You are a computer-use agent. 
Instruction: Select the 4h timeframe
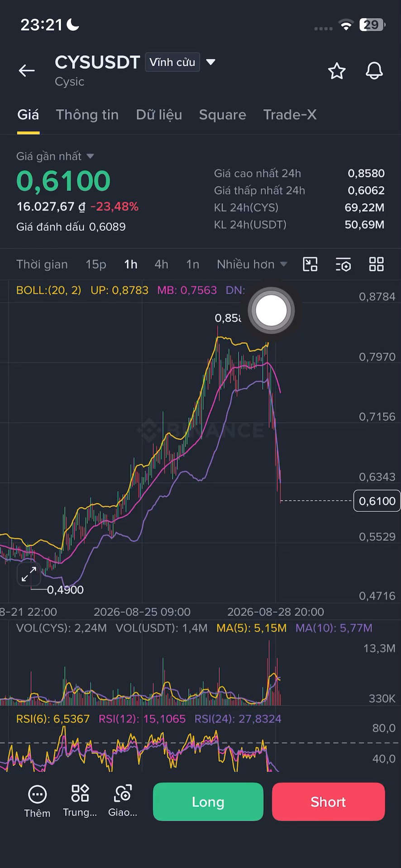click(x=162, y=264)
